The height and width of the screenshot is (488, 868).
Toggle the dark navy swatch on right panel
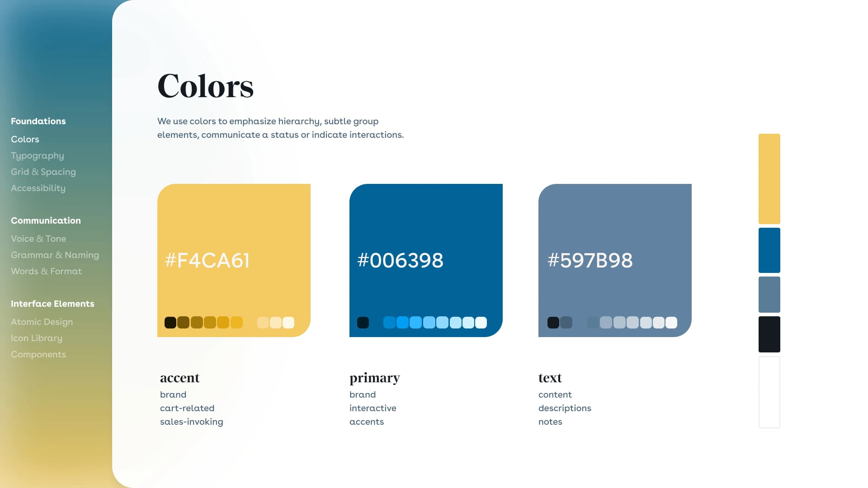coord(769,333)
